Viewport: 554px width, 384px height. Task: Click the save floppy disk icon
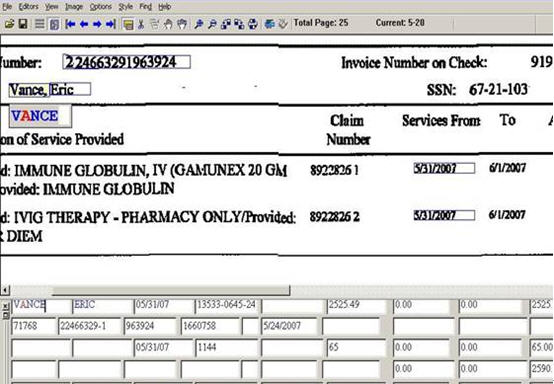tap(23, 24)
